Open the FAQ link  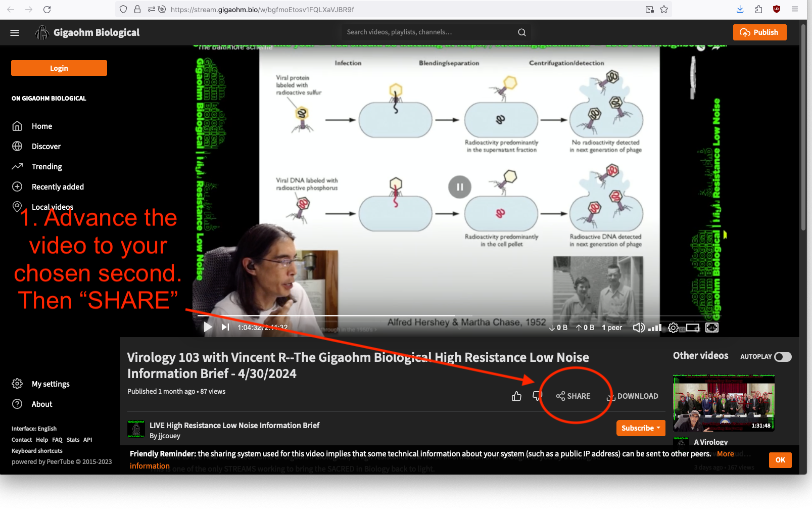tap(57, 440)
